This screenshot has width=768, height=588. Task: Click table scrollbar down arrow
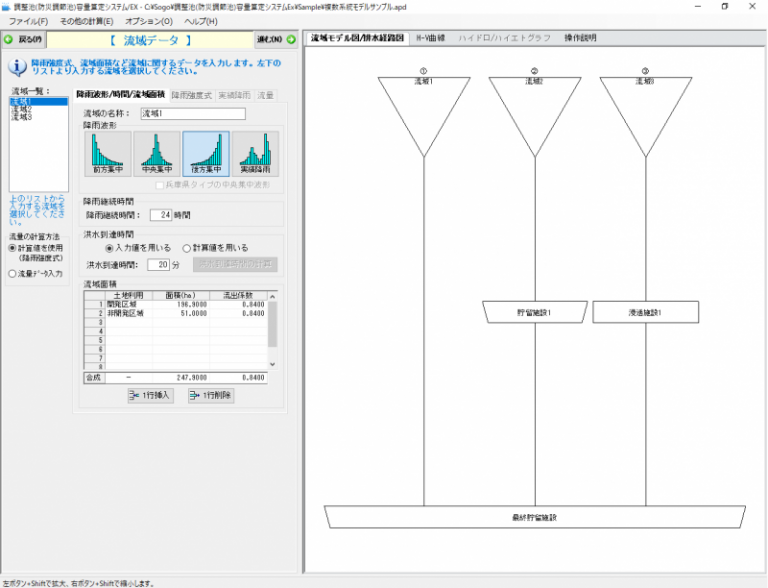pyautogui.click(x=273, y=364)
